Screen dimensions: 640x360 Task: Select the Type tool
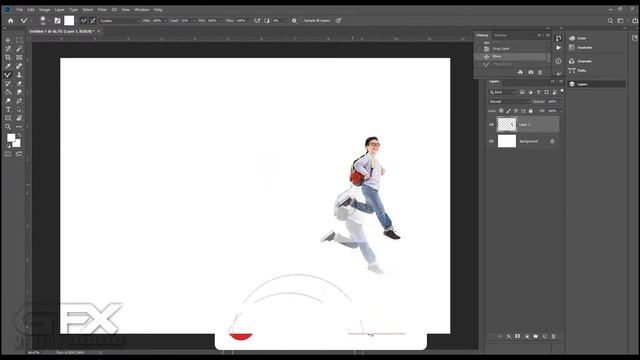(8, 109)
